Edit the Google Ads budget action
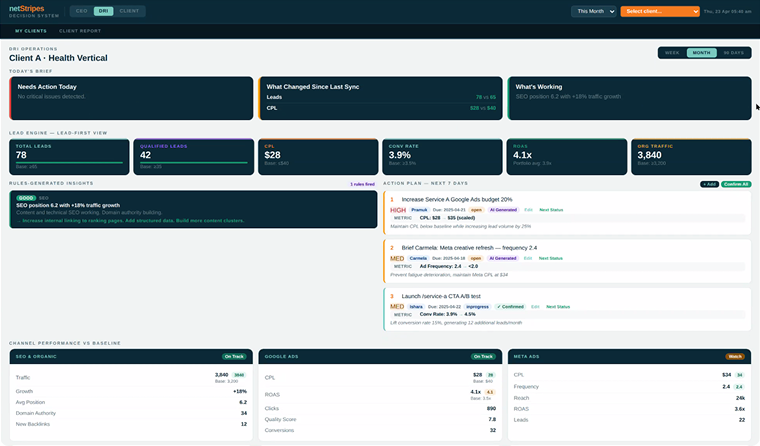760x446 pixels. [x=528, y=210]
